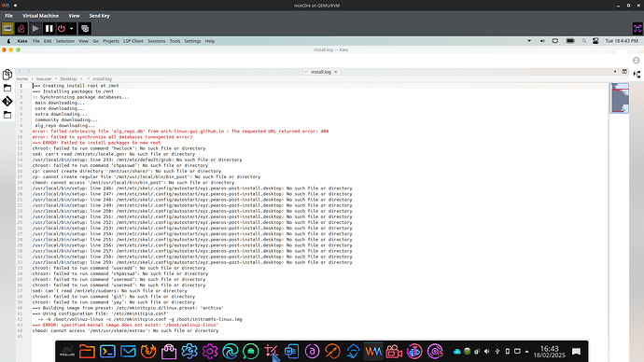Click 'liveuser' in the breadcrumb path
644x362 pixels.
pyautogui.click(x=44, y=78)
